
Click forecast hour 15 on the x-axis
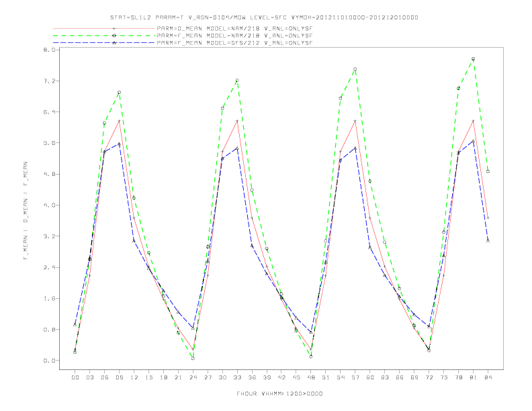[x=148, y=377]
